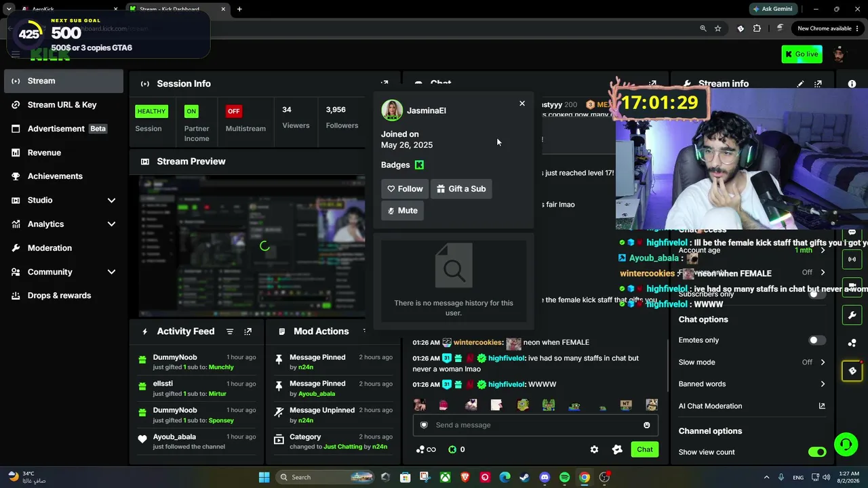Viewport: 868px width, 488px height.
Task: Click the green Kicks balance icon
Action: (452, 449)
